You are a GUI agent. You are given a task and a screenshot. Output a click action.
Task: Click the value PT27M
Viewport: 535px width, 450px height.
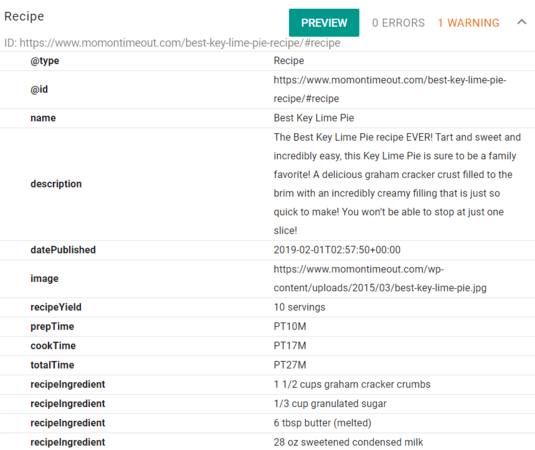290,365
